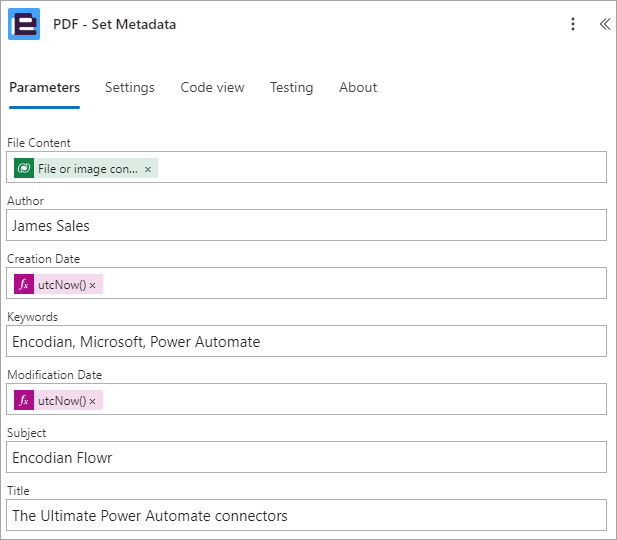Switch to the Code view tab
Viewport: 617px width, 540px height.
(x=212, y=87)
